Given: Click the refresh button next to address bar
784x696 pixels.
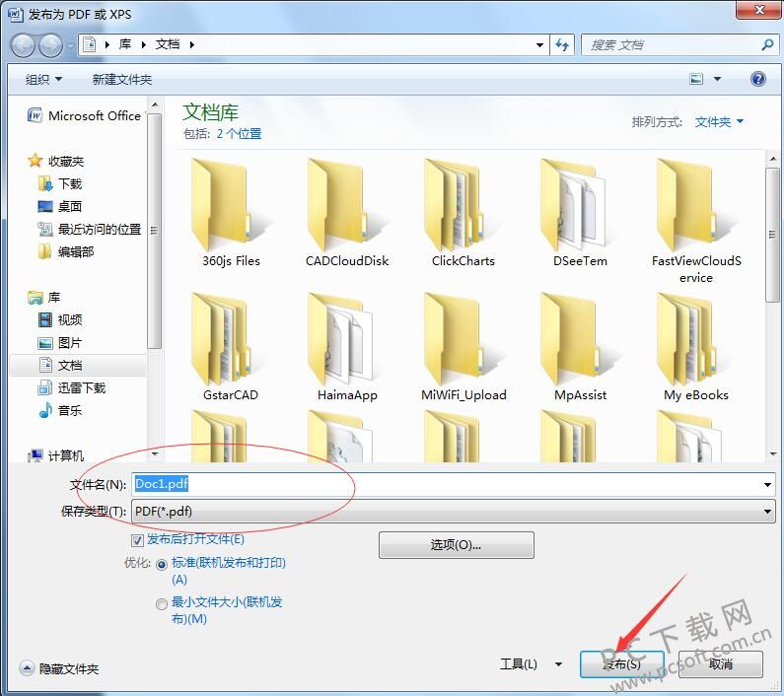Looking at the screenshot, I should click(x=562, y=45).
